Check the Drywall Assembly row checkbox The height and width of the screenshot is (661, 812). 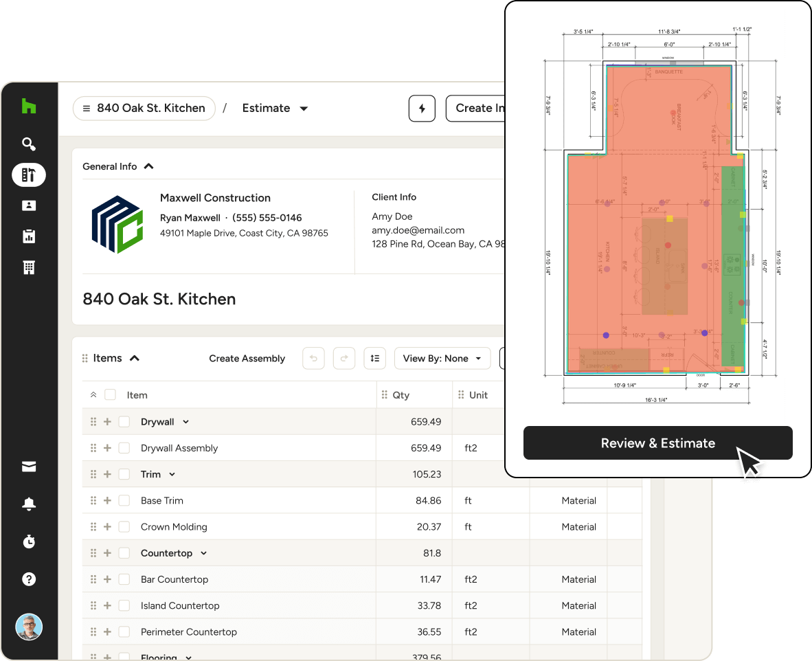coord(124,448)
